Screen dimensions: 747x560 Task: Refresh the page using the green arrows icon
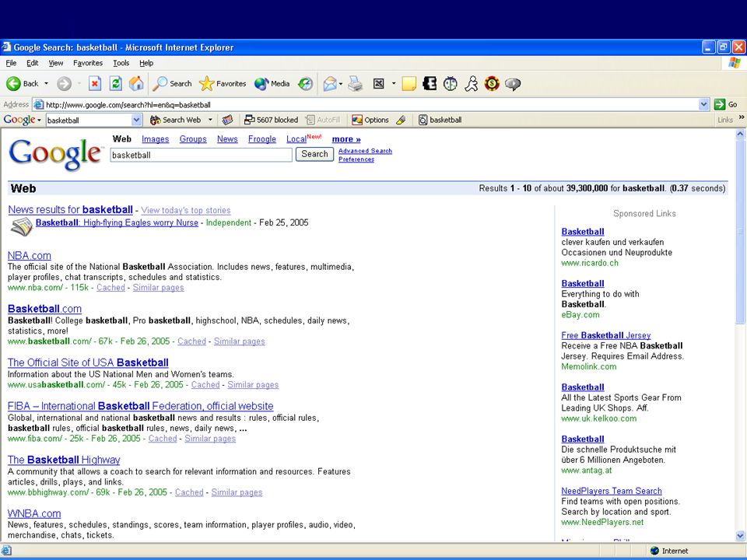coord(115,84)
